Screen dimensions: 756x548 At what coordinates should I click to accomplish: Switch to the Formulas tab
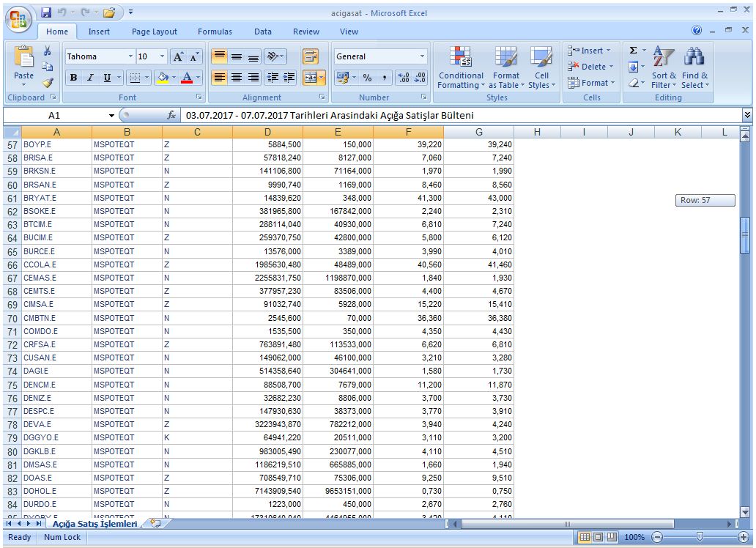pos(215,32)
